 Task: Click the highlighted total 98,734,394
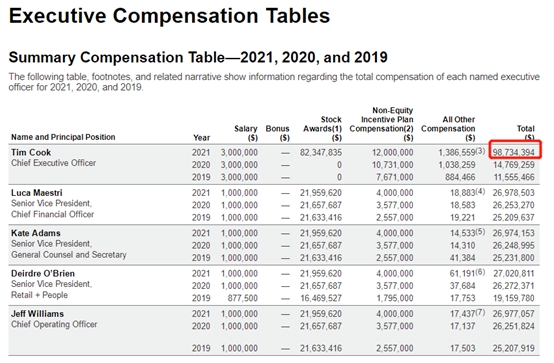[x=514, y=153]
